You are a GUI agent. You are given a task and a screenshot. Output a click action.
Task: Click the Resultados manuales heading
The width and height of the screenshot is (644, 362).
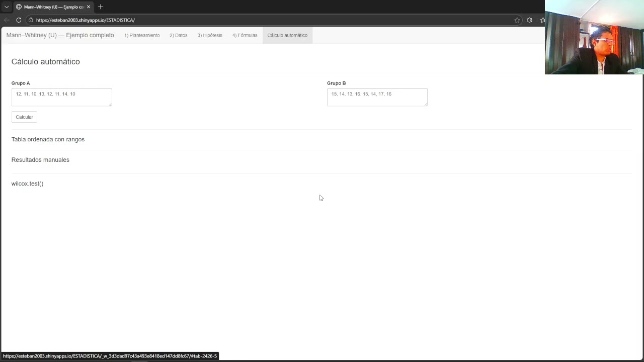(x=40, y=160)
